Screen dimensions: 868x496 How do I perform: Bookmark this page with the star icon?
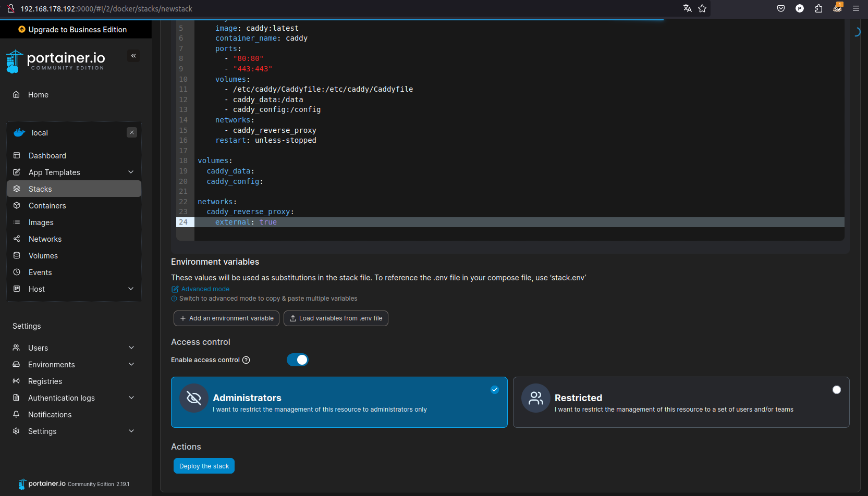coord(702,8)
